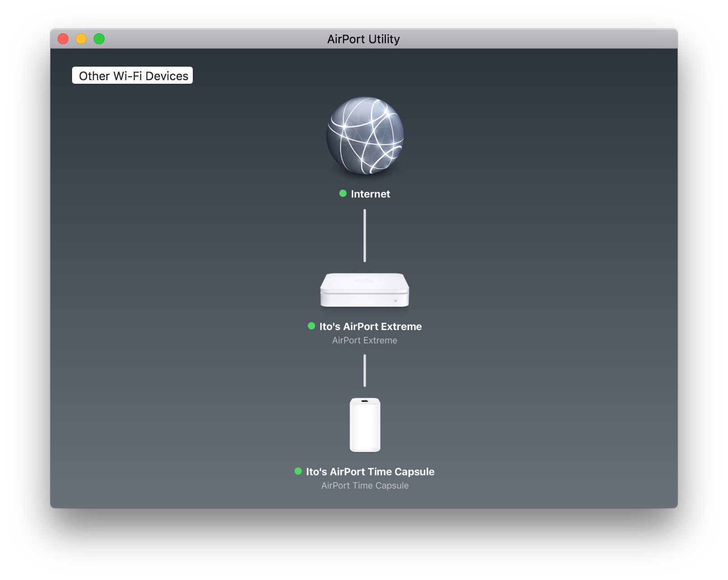Zoom the window with the green button
The height and width of the screenshot is (580, 728).
(99, 39)
